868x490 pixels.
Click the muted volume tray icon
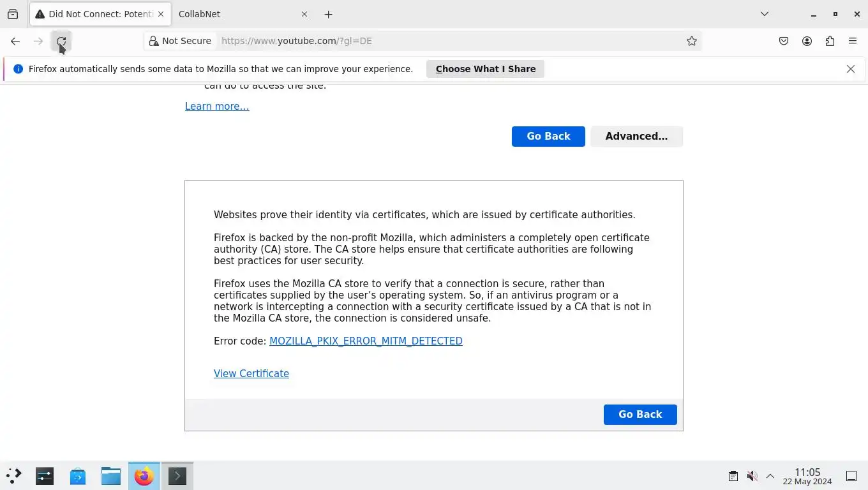coord(752,476)
